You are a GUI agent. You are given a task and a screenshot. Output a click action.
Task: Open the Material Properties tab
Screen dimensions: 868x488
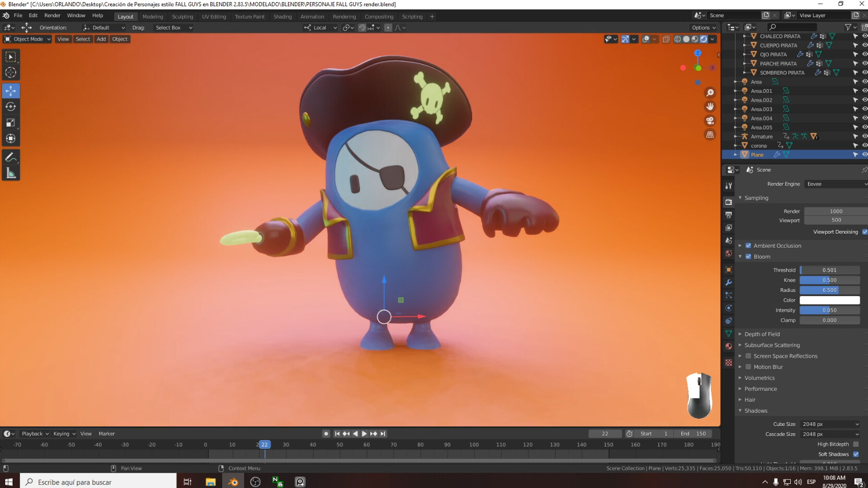(x=728, y=346)
